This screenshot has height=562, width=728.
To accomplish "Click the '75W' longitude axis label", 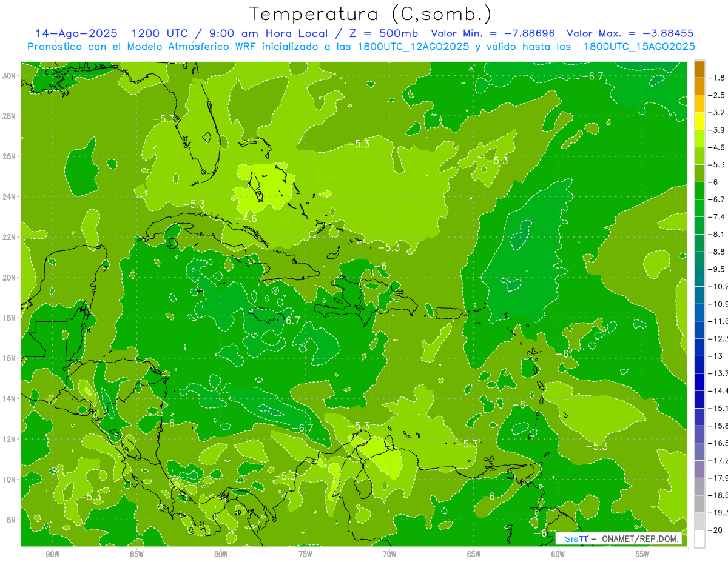I will pos(305,554).
